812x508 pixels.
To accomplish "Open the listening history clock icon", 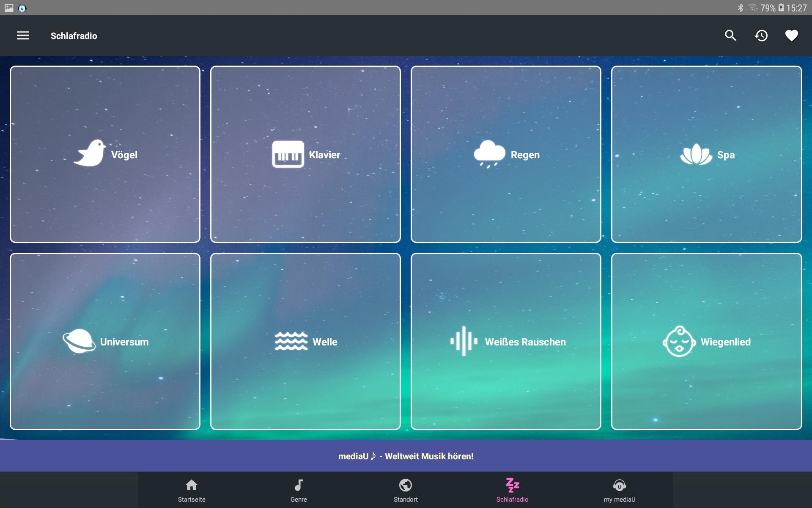I will coord(761,36).
